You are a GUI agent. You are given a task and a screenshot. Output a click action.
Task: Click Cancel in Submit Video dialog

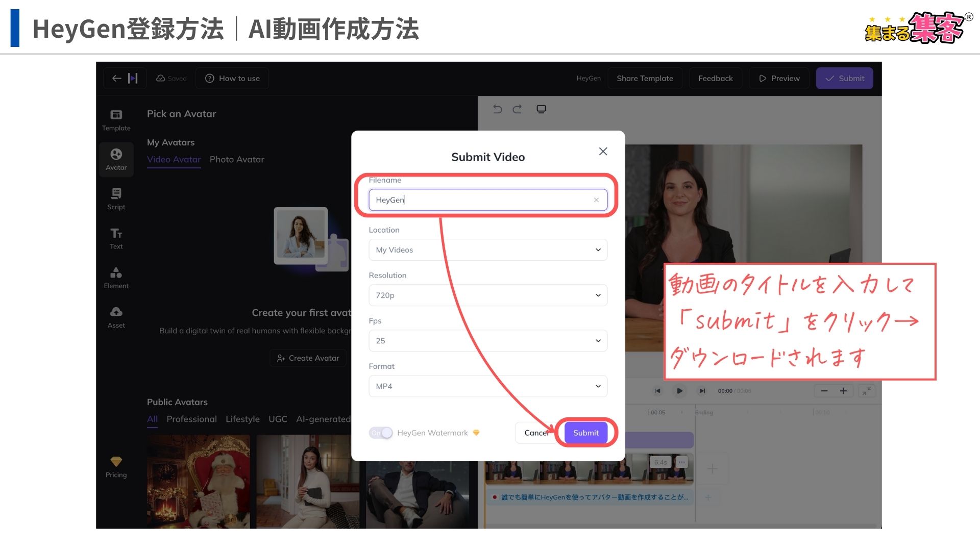tap(536, 433)
